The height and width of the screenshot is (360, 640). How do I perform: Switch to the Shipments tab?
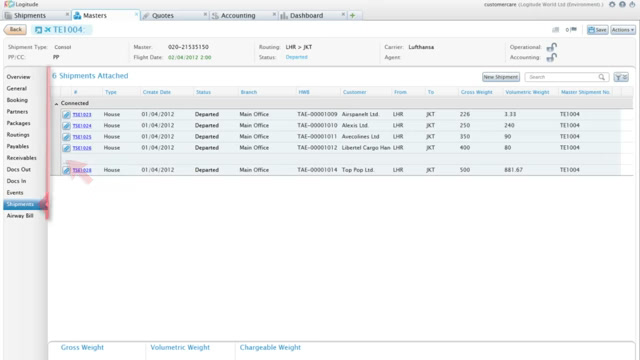coord(30,16)
